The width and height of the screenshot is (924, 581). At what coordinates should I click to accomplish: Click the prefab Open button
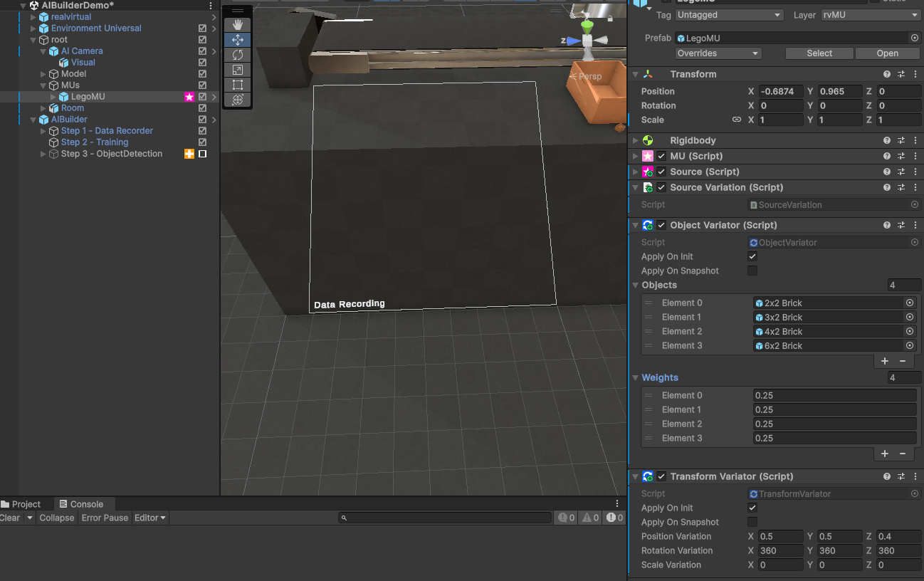coord(887,53)
